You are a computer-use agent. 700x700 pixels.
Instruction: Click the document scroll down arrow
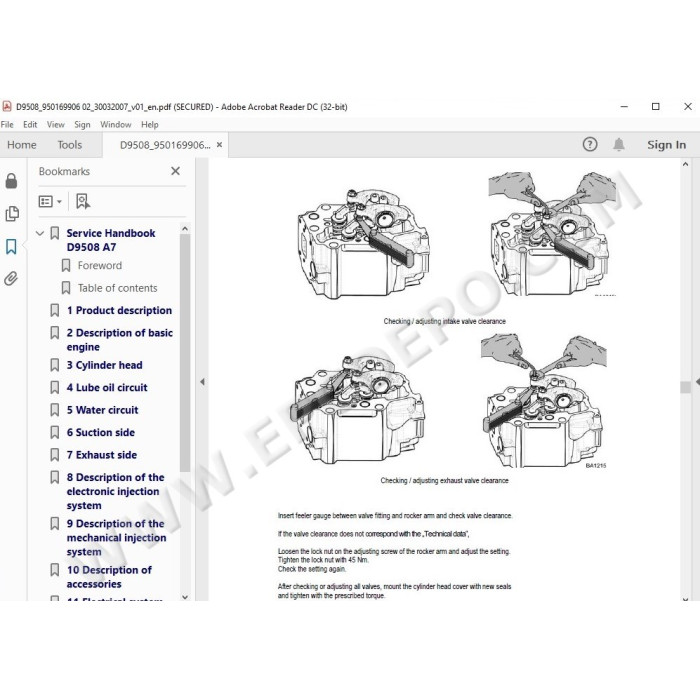(685, 599)
